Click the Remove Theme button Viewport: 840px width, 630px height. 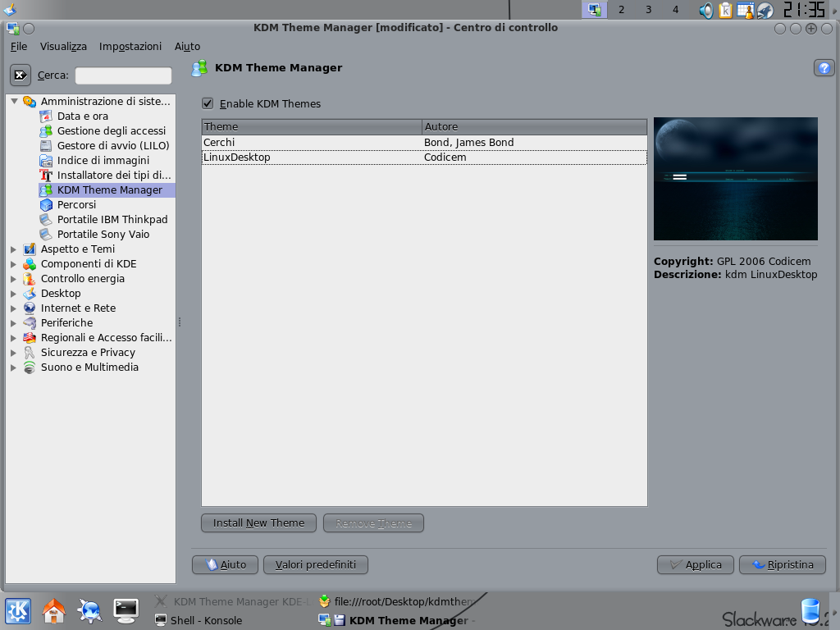point(373,523)
